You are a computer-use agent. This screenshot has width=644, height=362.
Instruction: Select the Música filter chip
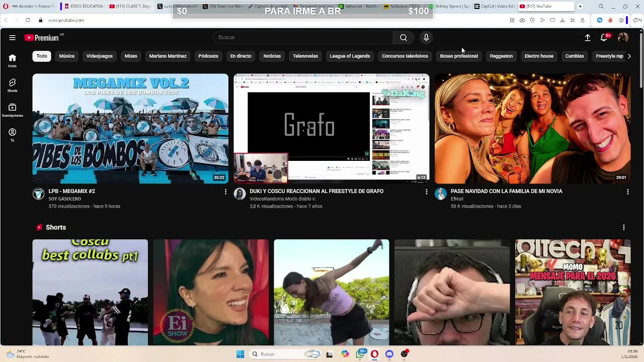click(66, 56)
